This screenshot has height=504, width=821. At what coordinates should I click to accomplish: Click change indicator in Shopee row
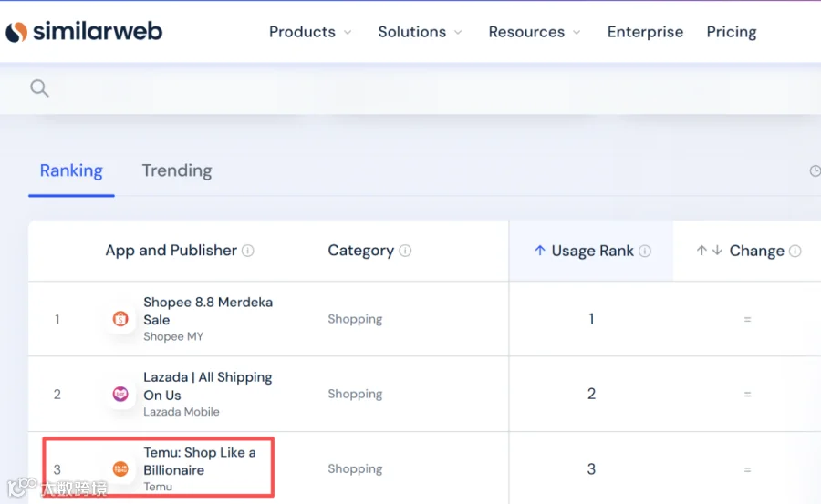click(748, 319)
